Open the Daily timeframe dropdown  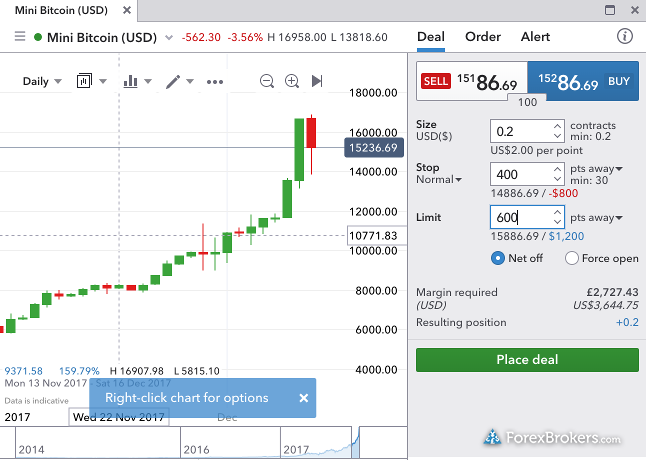coord(42,81)
